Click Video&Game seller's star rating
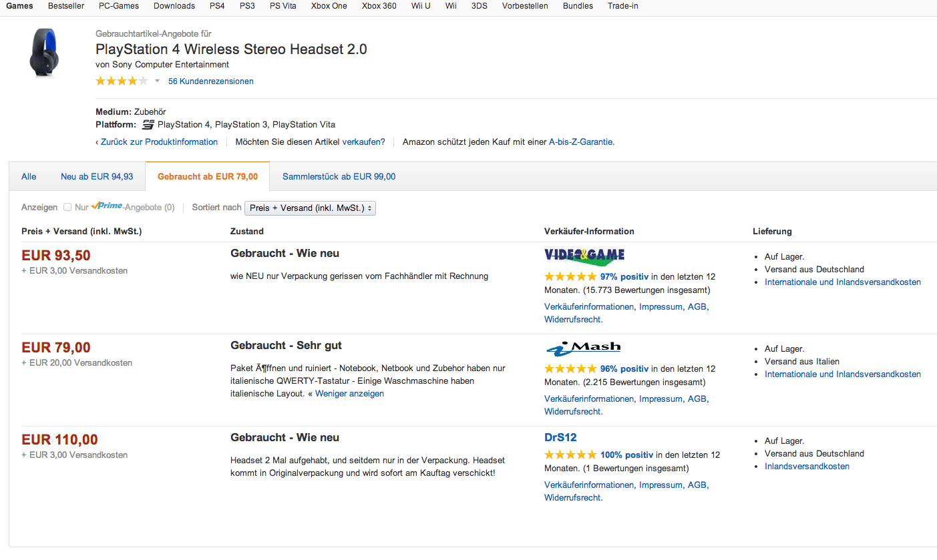This screenshot has width=937, height=560. tap(570, 276)
